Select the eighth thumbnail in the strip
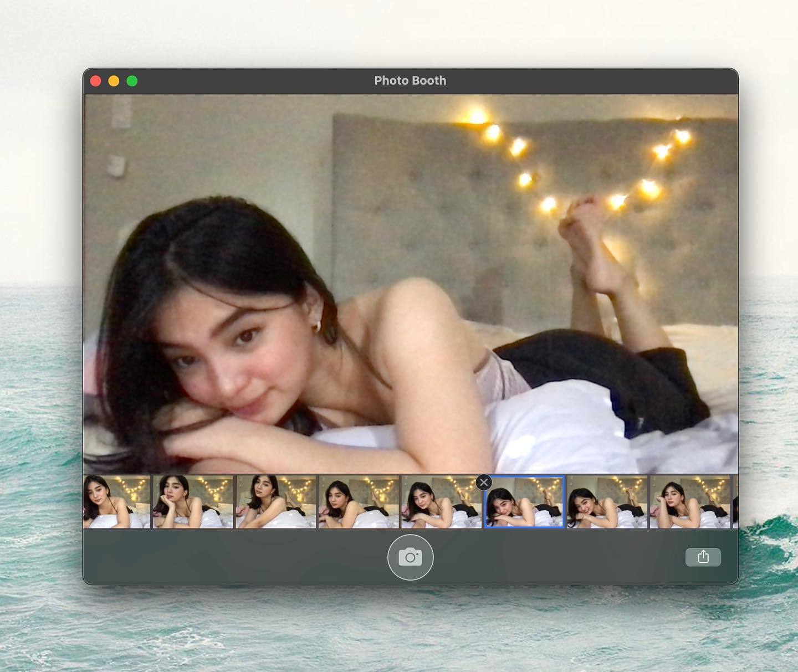Image resolution: width=798 pixels, height=672 pixels. (690, 502)
